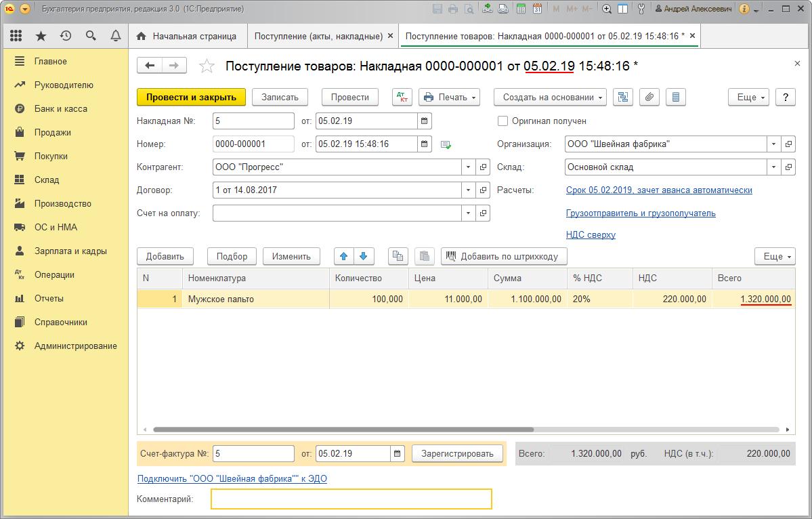
Task: Move row up with blue arrow
Action: pos(343,256)
